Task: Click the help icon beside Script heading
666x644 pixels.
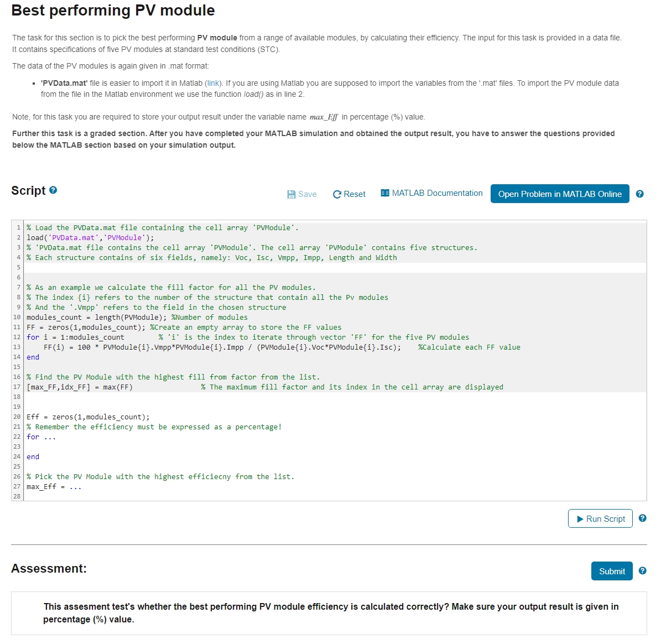Action: (53, 190)
